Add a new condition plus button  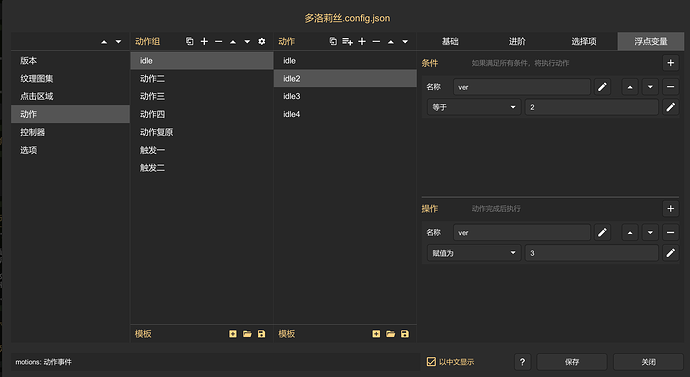coord(671,63)
